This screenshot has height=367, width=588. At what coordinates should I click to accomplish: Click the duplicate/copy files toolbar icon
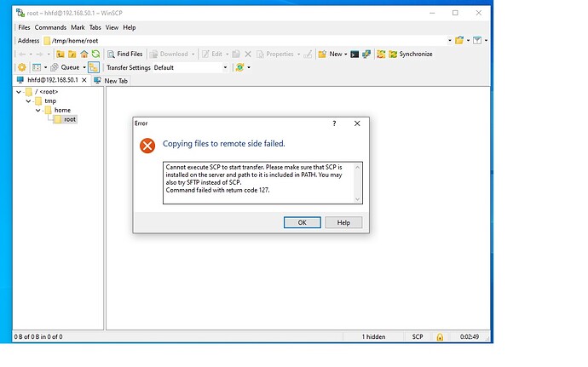(236, 54)
